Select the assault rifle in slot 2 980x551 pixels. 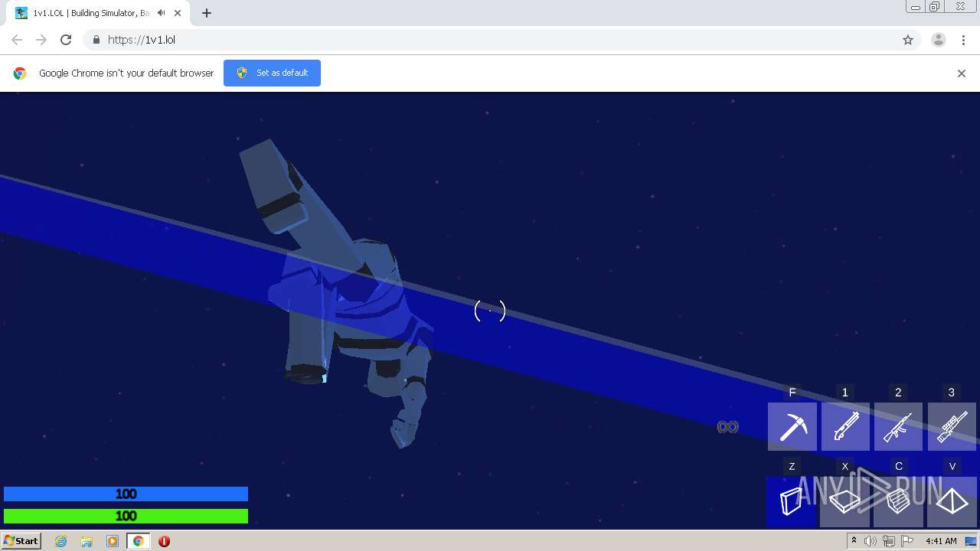(x=898, y=426)
